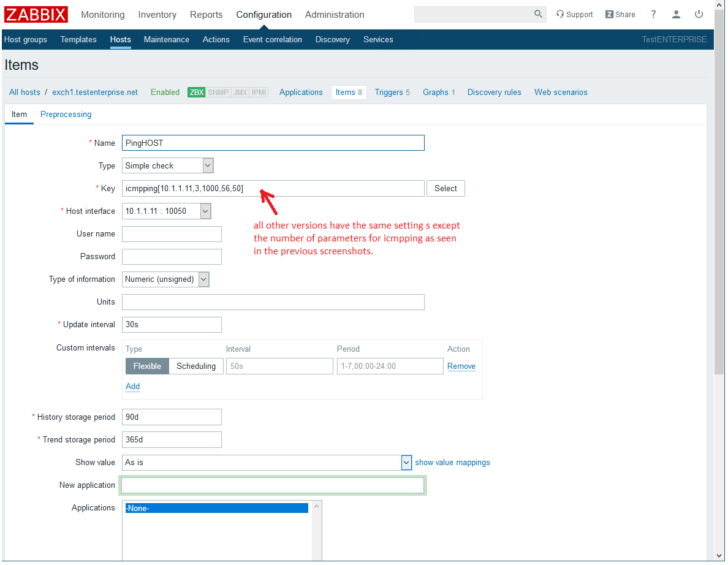Open the Inventory menu
The width and height of the screenshot is (728, 565).
pos(157,14)
